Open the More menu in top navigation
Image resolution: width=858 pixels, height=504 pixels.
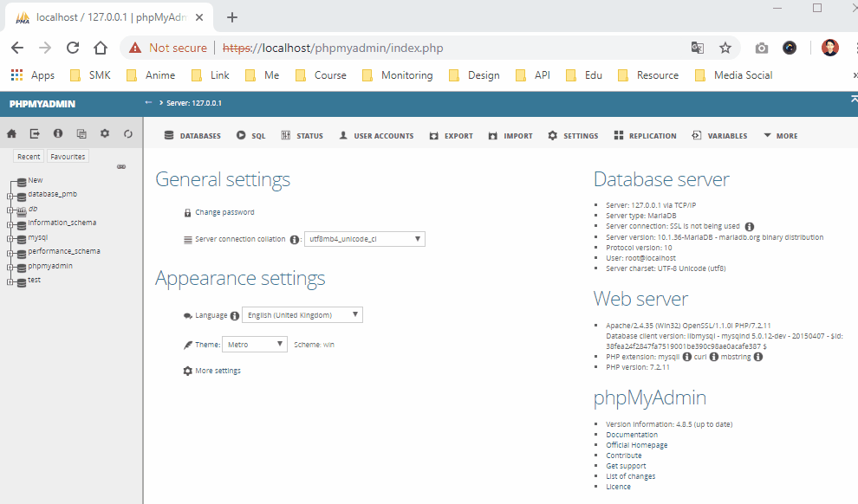tap(780, 136)
